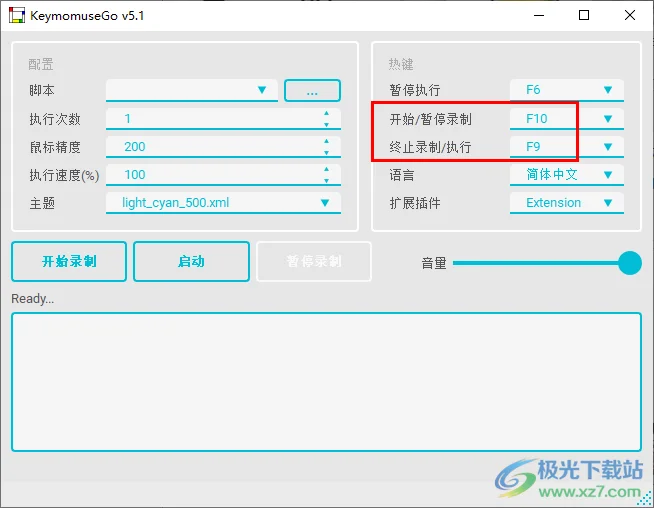Minimize the KeymomuseGo window
The height and width of the screenshot is (508, 654).
[x=539, y=15]
